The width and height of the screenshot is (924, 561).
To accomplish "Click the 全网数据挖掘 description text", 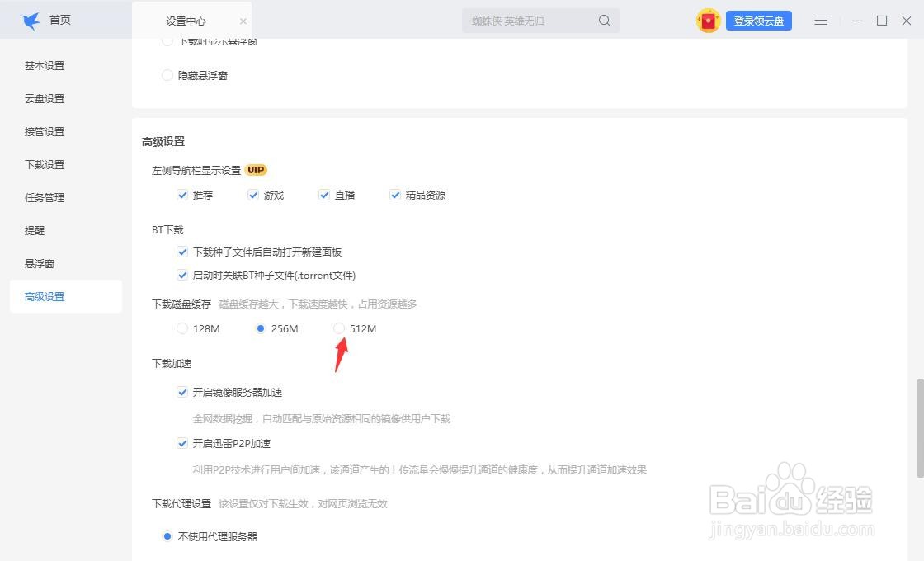I will point(322,419).
